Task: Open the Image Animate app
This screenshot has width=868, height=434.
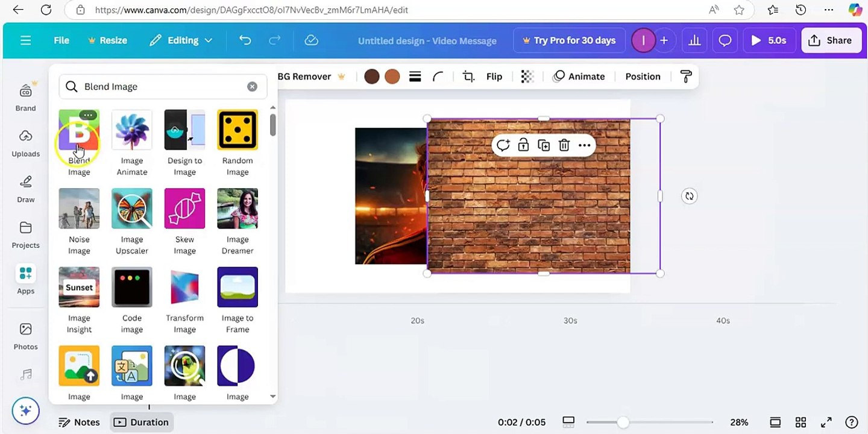Action: [132, 143]
